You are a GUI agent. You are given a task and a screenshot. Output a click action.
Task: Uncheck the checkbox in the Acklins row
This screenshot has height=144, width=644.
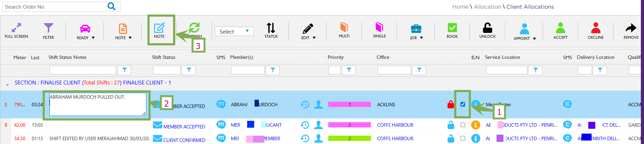pyautogui.click(x=463, y=104)
